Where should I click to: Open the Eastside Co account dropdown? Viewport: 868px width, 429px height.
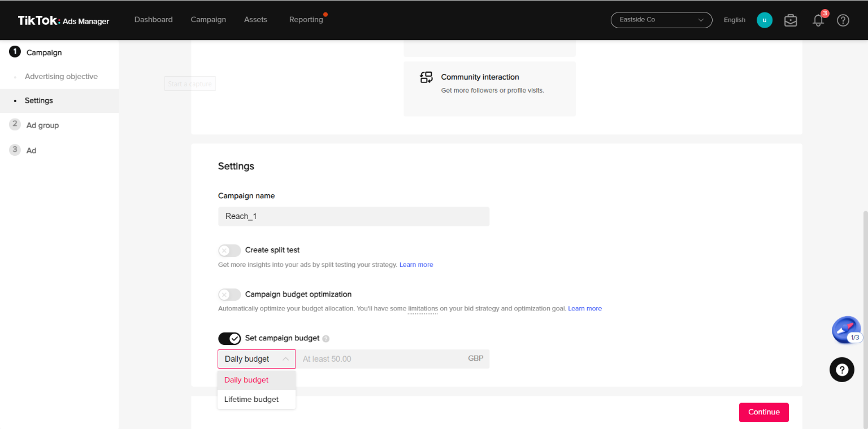[x=661, y=20]
